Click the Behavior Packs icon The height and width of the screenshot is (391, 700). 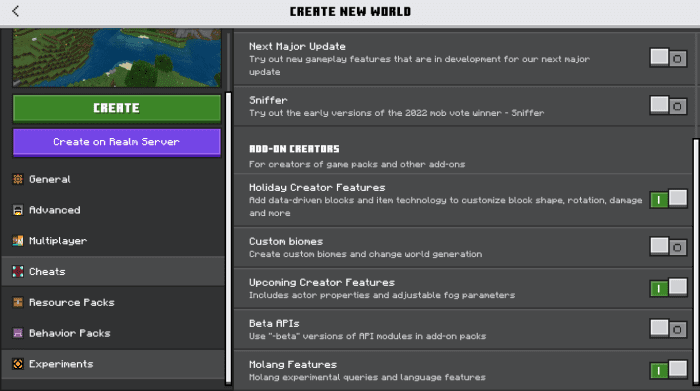[x=18, y=333]
